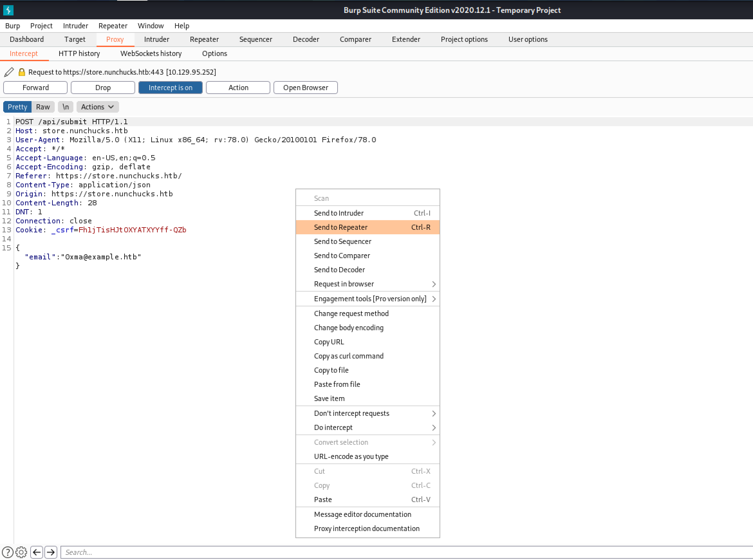Choose Send to Intruder

pos(368,213)
